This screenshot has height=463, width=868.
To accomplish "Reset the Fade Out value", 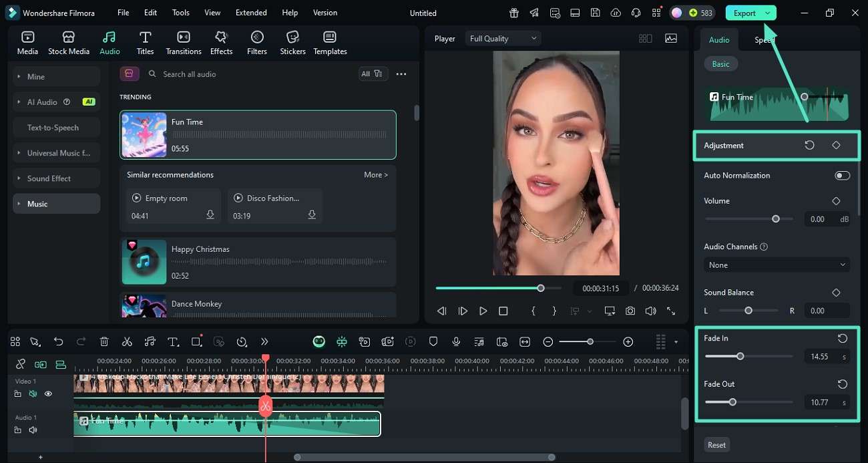I will (843, 384).
